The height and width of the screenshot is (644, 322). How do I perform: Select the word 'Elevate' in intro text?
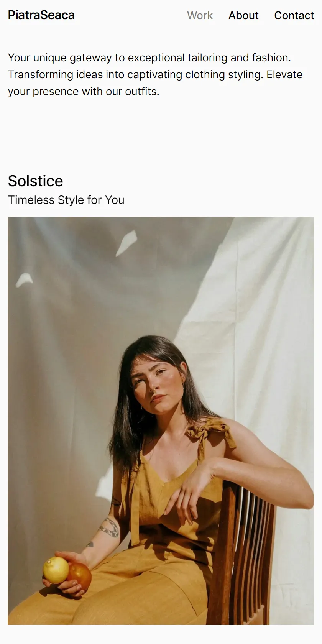pyautogui.click(x=284, y=74)
